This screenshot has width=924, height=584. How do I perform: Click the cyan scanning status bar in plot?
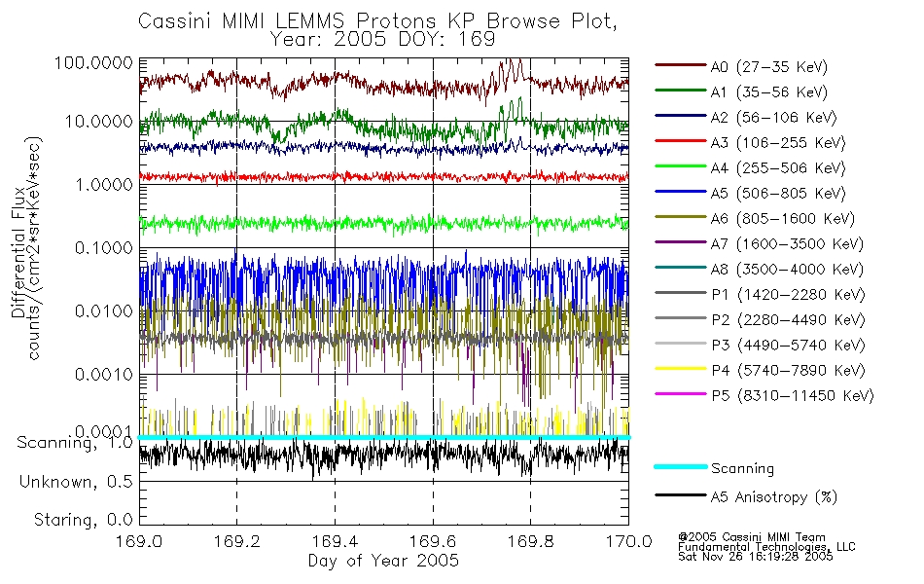(384, 438)
